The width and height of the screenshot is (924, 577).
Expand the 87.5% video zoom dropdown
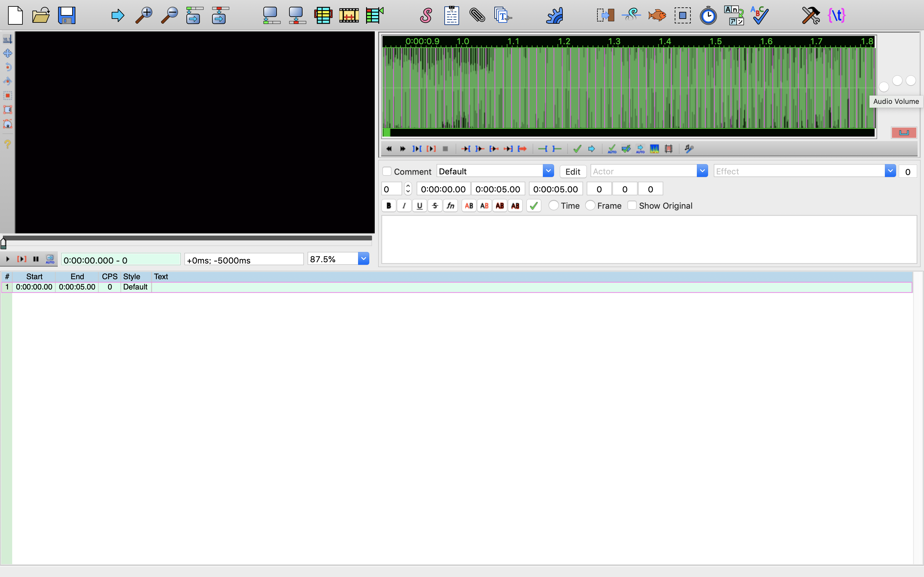pos(364,259)
